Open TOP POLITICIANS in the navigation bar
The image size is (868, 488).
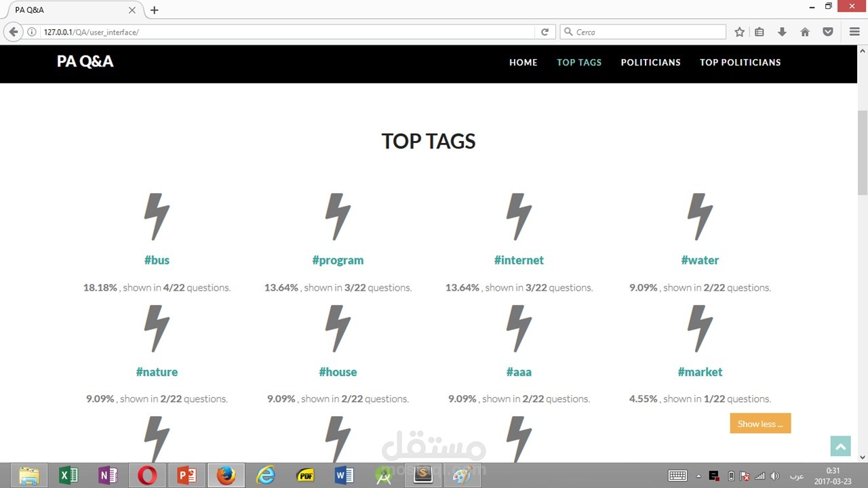pos(741,62)
